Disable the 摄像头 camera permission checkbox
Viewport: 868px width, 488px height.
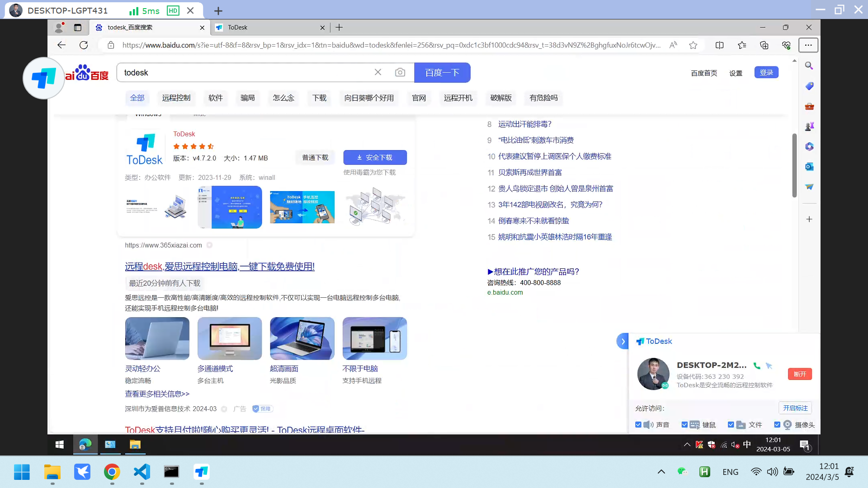(777, 425)
